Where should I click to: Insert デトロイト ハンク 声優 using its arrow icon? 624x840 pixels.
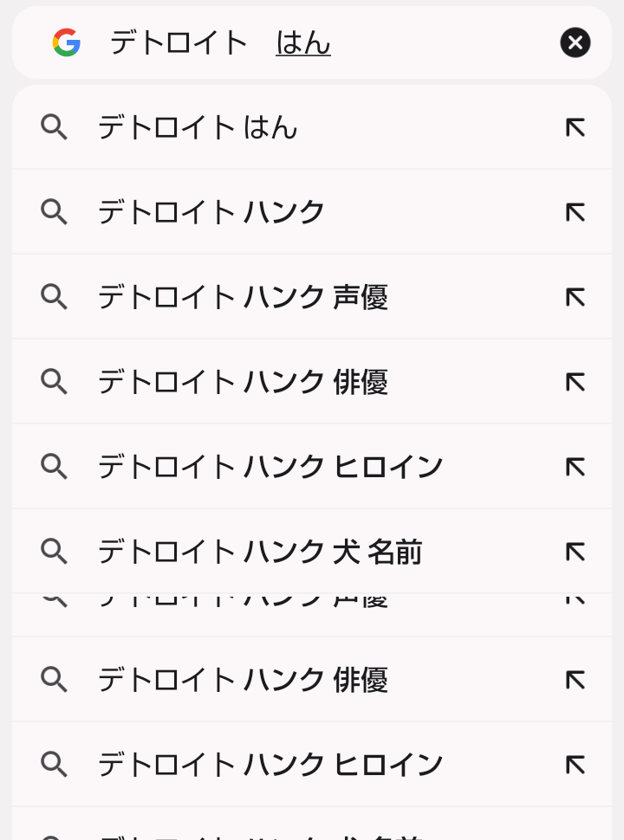pyautogui.click(x=575, y=297)
